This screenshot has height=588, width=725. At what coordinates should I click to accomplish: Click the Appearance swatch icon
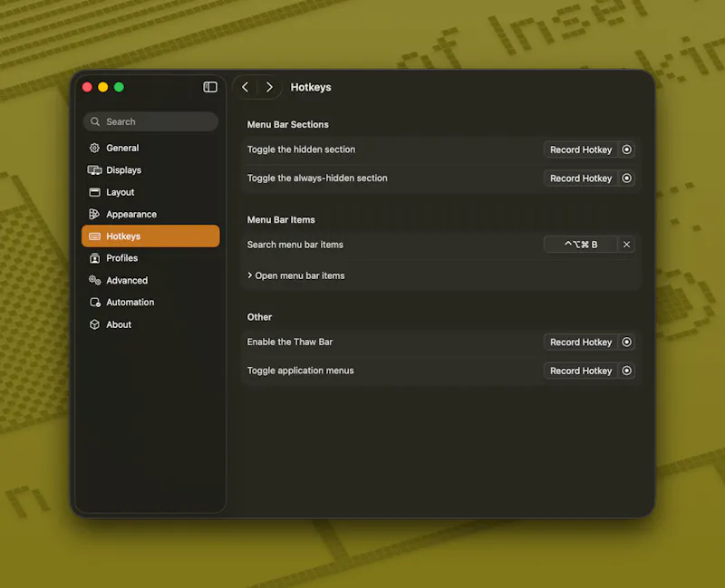tap(94, 214)
